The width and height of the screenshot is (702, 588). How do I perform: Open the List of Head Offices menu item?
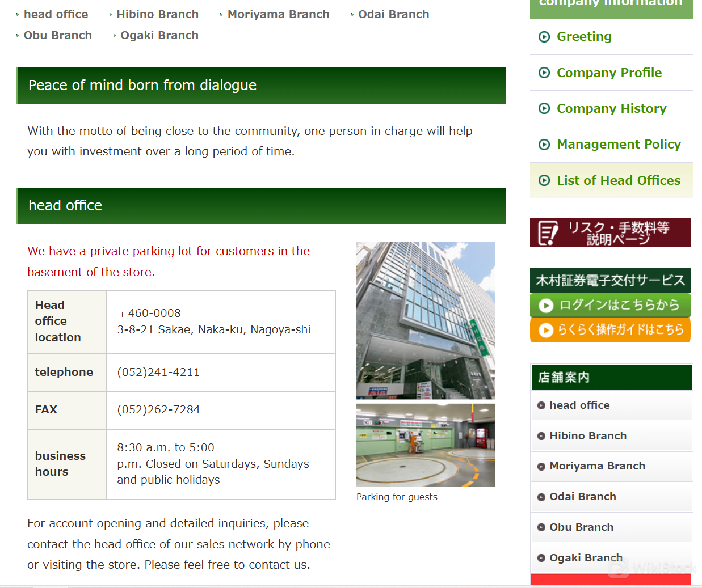point(618,180)
